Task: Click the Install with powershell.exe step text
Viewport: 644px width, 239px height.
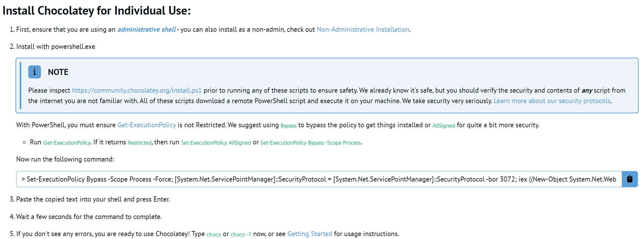Action: pyautogui.click(x=56, y=47)
